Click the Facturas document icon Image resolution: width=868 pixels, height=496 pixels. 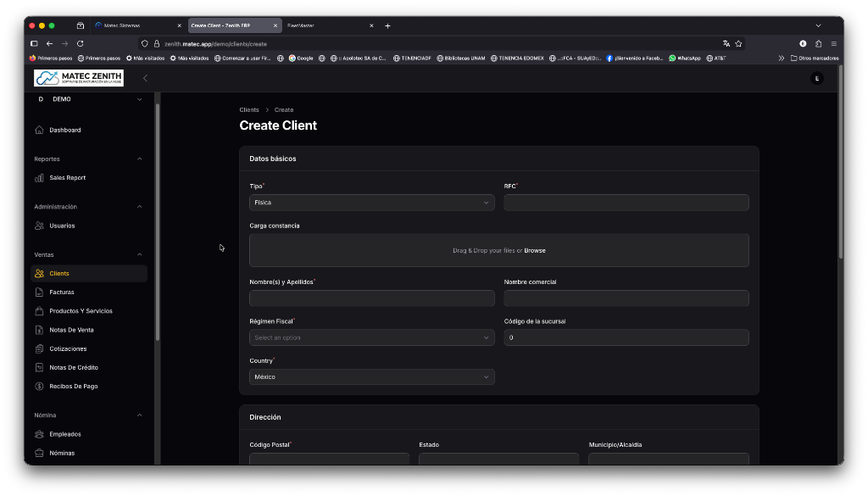coord(39,293)
